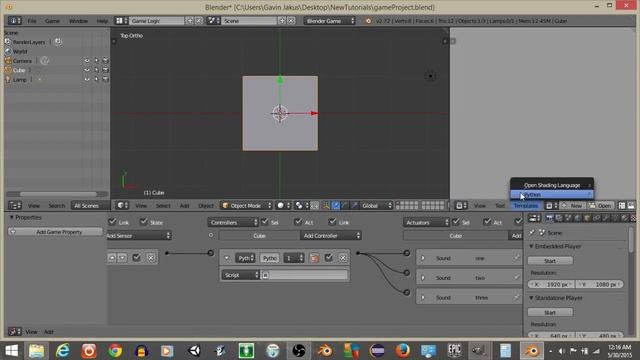Open the Blender Game engine dropdown
The image size is (640, 360).
(x=329, y=20)
